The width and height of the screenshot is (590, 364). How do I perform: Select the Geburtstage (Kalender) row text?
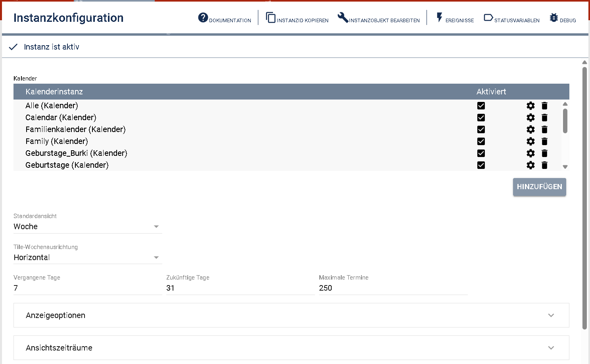(x=67, y=165)
